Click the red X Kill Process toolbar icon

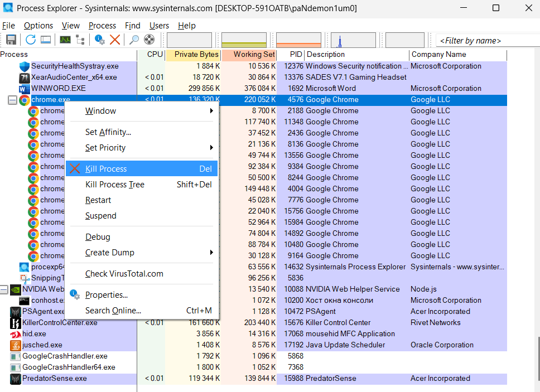click(115, 40)
